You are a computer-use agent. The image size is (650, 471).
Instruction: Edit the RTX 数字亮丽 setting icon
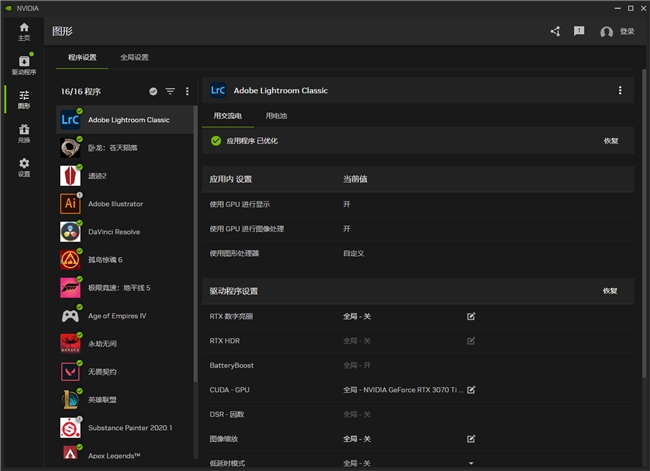click(471, 316)
